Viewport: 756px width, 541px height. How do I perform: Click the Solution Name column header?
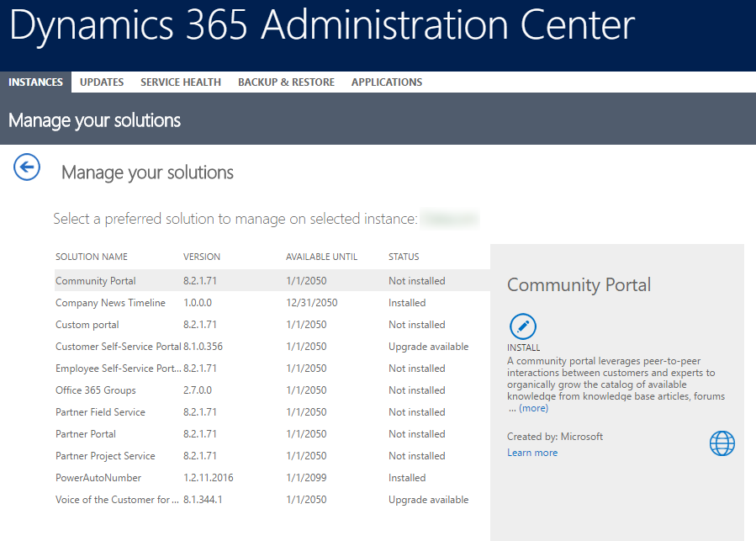coord(92,257)
